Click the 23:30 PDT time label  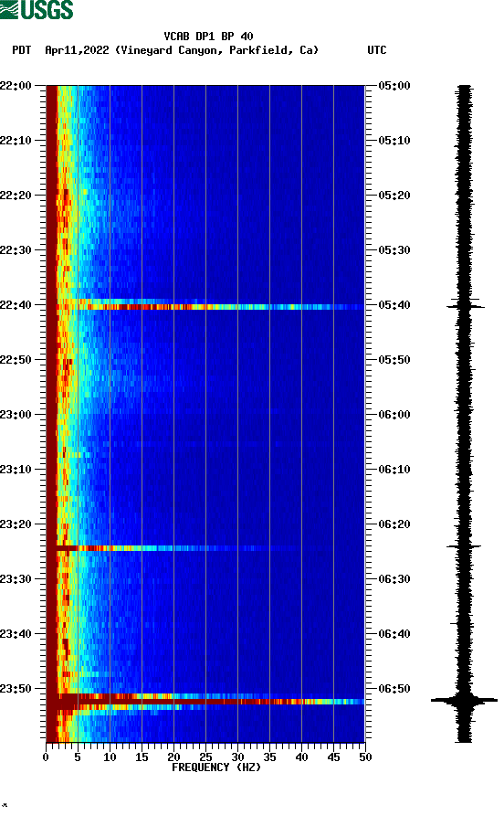16,579
